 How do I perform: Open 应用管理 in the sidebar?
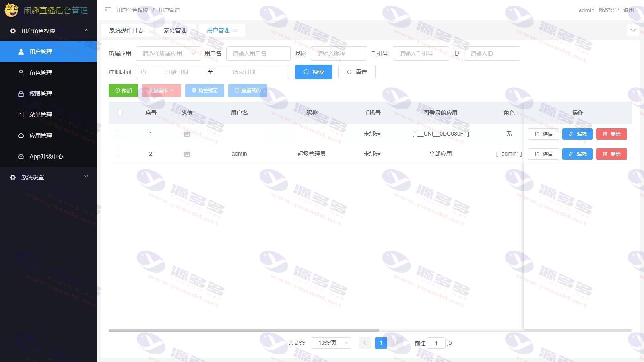point(48,136)
